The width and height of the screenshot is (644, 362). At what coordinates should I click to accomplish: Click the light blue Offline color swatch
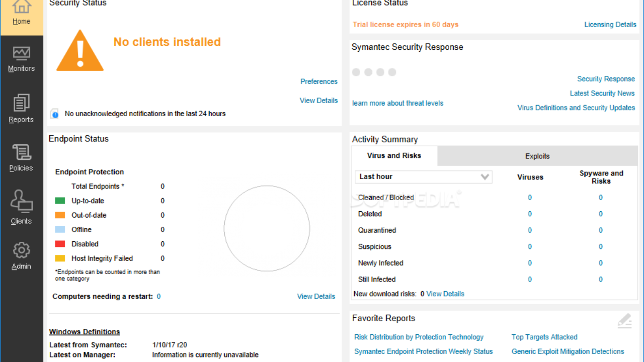click(60, 230)
